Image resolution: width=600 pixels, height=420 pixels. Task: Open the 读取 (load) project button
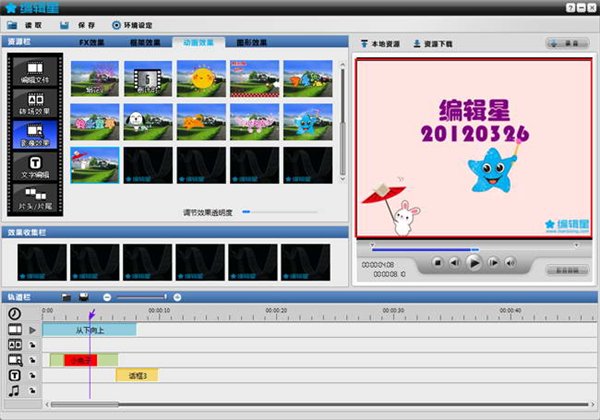click(24, 25)
